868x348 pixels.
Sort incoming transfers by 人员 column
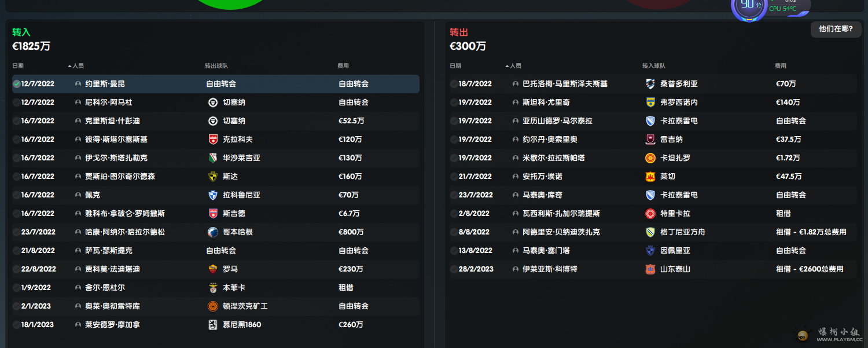click(x=78, y=66)
